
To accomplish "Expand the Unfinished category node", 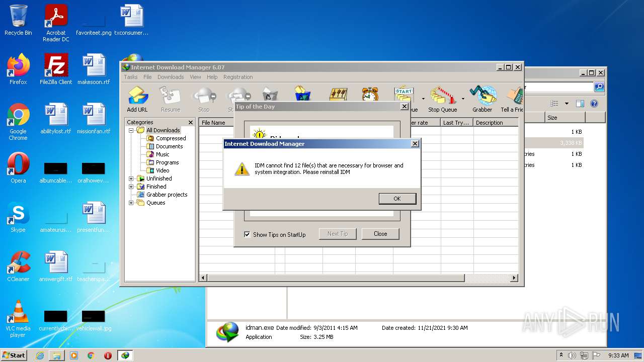I will pos(131,178).
